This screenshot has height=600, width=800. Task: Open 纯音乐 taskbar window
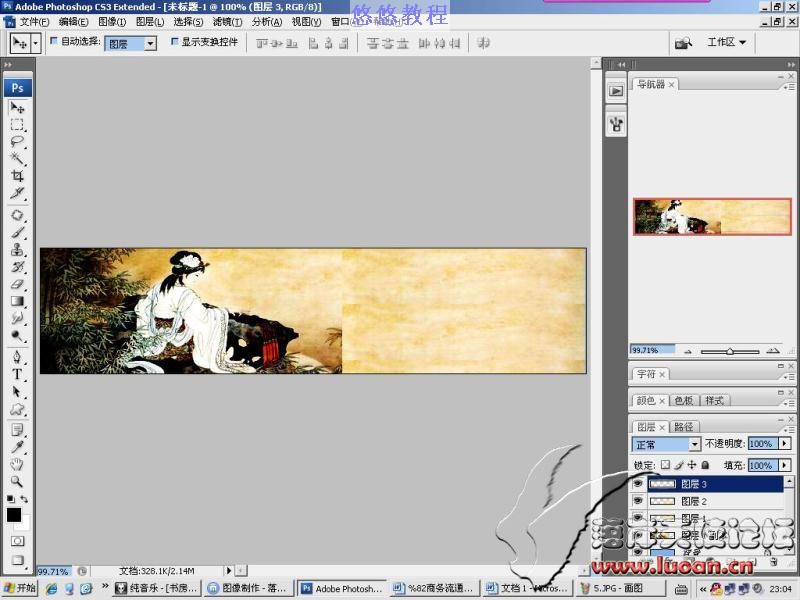pyautogui.click(x=157, y=588)
